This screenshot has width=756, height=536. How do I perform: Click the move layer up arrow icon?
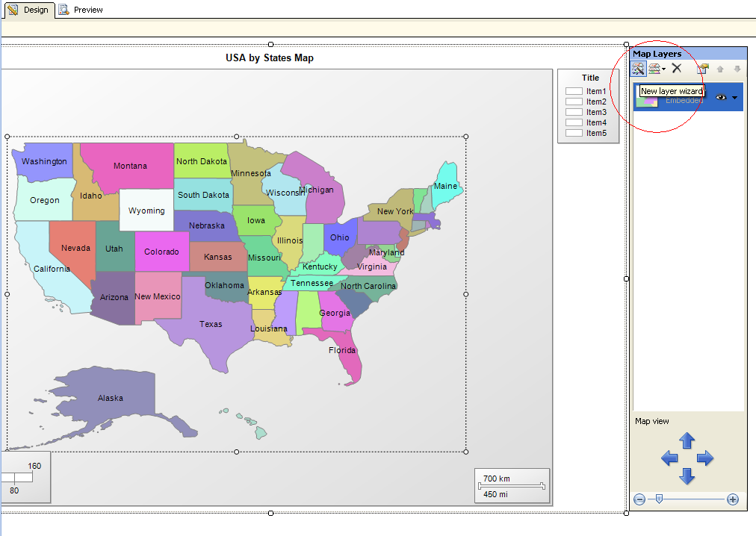click(x=719, y=69)
